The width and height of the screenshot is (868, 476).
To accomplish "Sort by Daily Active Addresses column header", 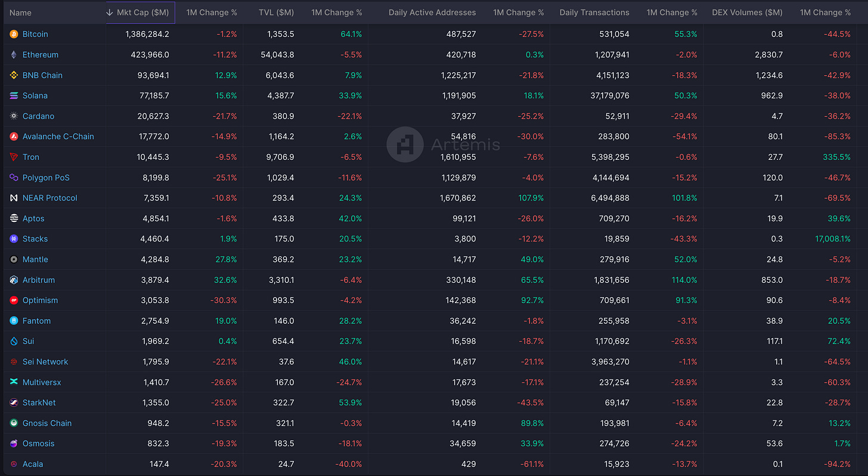I will pos(432,13).
